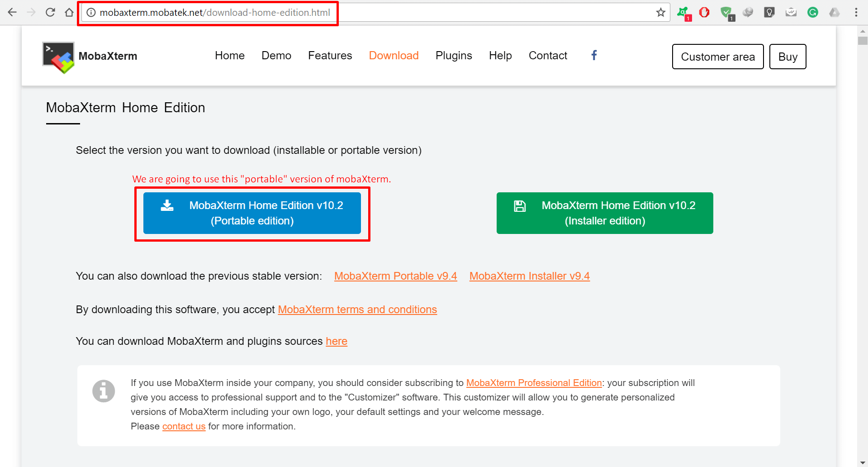The image size is (868, 467).
Task: Open the MobaXterm Professional Edition link
Action: [534, 383]
